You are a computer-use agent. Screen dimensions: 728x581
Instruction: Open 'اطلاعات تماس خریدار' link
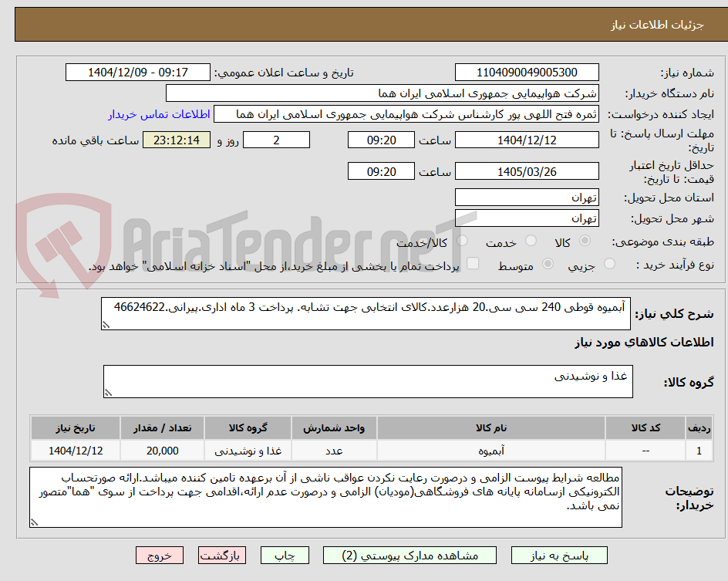coord(159,114)
